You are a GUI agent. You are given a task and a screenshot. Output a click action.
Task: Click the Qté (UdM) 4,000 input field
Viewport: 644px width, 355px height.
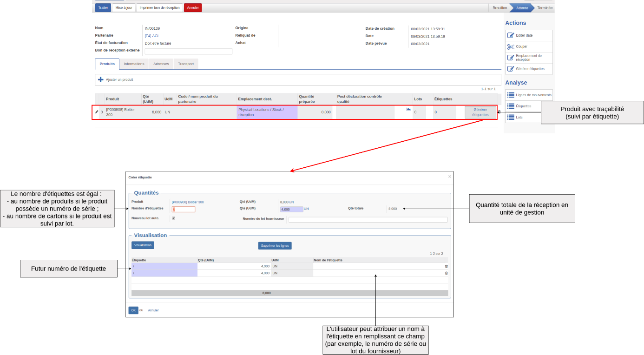tap(291, 209)
